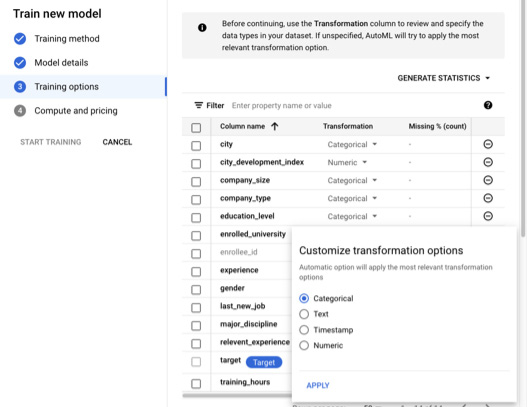This screenshot has width=527, height=407.
Task: Check the gender row checkbox
Action: coord(196,290)
